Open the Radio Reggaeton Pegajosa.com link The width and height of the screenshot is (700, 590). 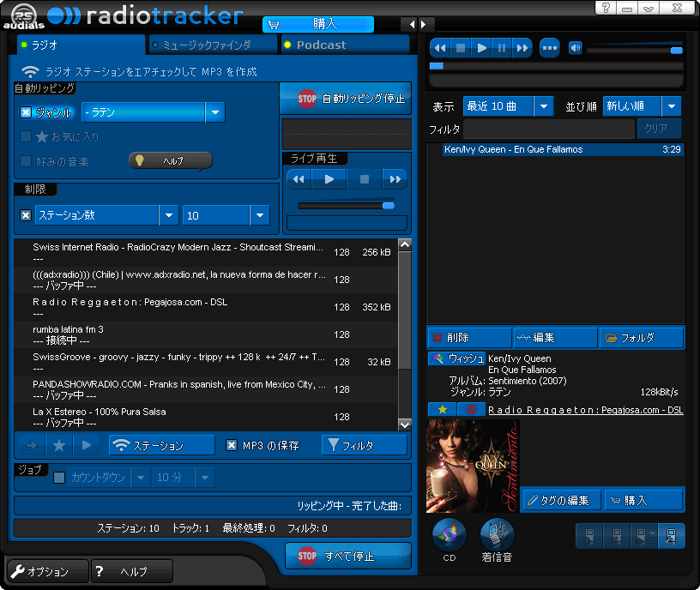pyautogui.click(x=585, y=410)
